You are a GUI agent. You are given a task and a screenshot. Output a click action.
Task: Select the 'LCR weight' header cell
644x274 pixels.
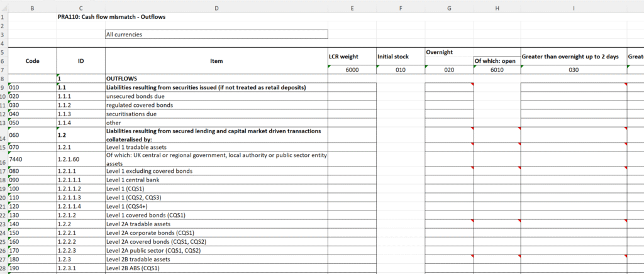pyautogui.click(x=352, y=57)
